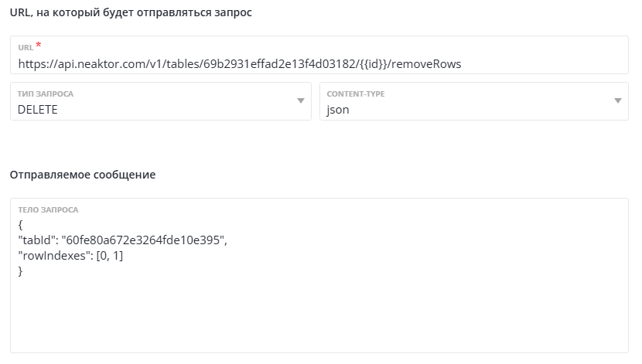Expand the Content-Type dropdown arrow
The image size is (642, 364).
618,102
